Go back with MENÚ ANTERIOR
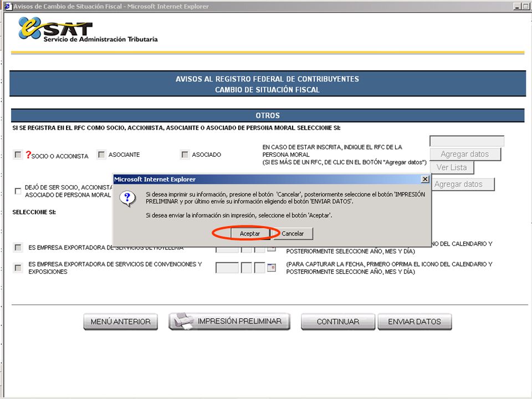The width and height of the screenshot is (532, 399). coord(120,321)
